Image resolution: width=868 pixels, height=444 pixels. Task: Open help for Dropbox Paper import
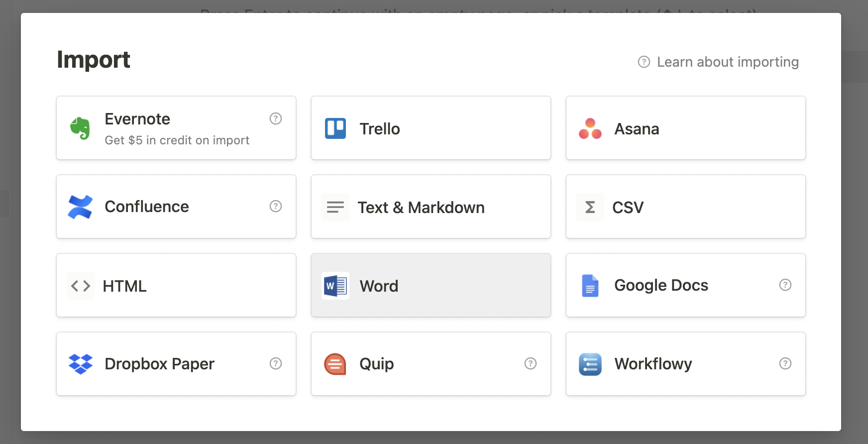point(276,363)
